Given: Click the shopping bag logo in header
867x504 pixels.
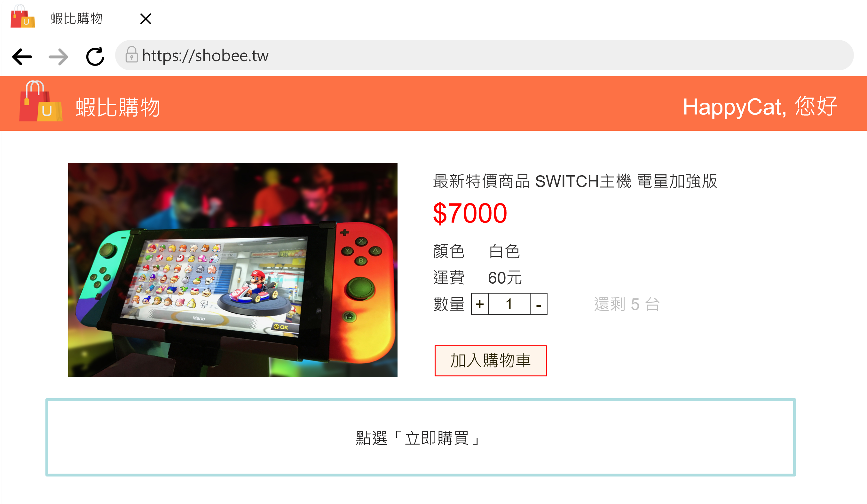Looking at the screenshot, I should click(41, 101).
